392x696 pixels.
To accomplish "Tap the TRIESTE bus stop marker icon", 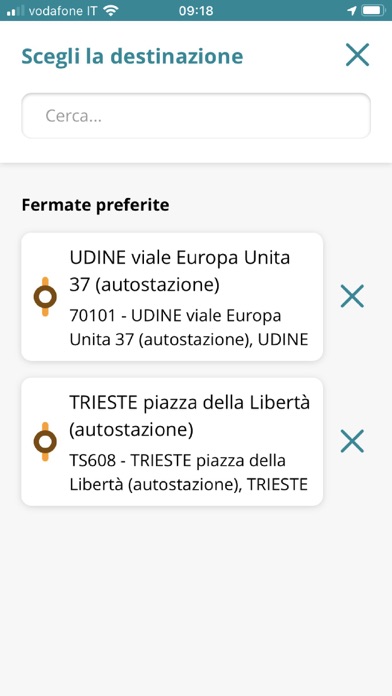I will [45, 442].
